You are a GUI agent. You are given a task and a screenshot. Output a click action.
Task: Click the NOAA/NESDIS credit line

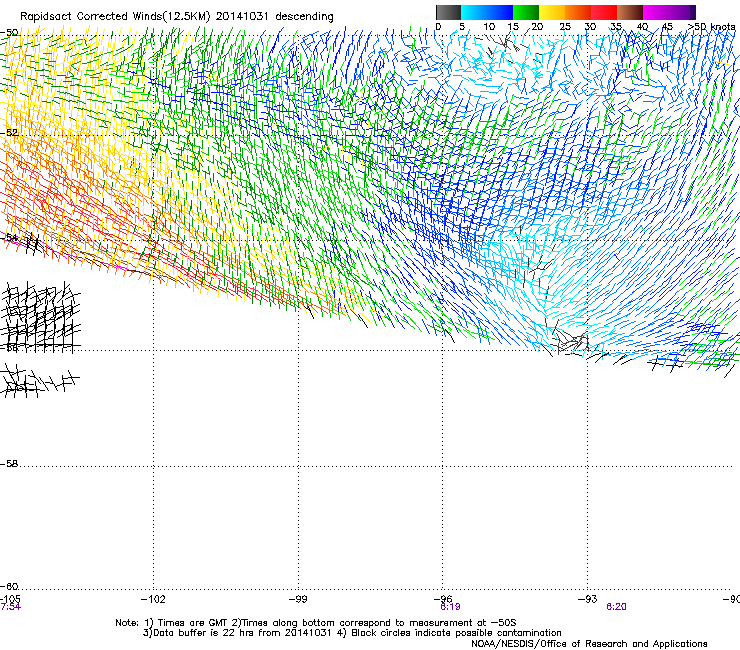pyautogui.click(x=589, y=644)
